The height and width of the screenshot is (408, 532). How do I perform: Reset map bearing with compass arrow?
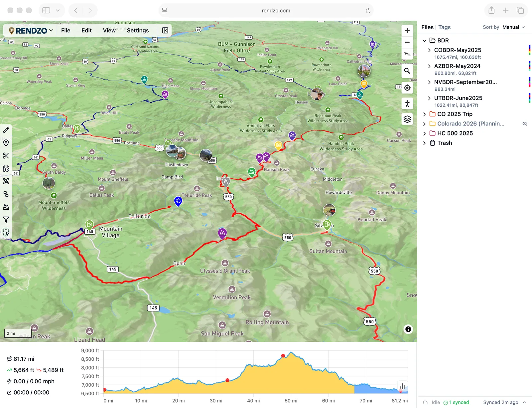[x=407, y=54]
